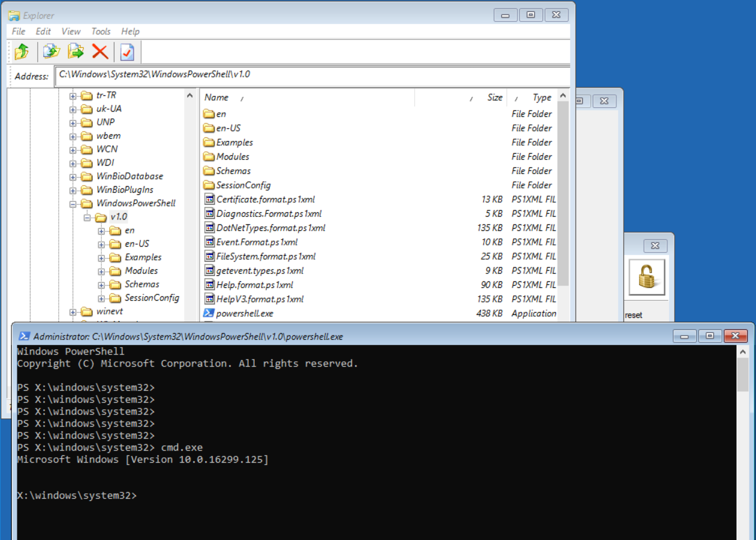Click the Schemas folder icon in file list
Viewport: 756px width, 540px height.
pyautogui.click(x=209, y=171)
